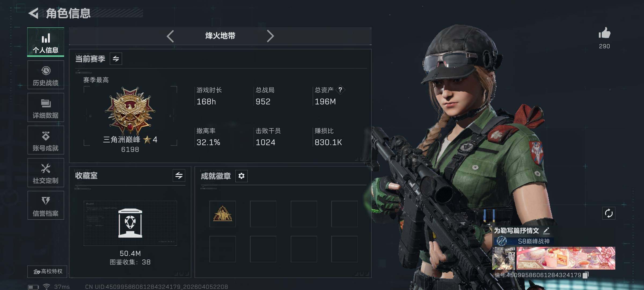
Task: Show the 总资产 question mark help
Action: [340, 90]
